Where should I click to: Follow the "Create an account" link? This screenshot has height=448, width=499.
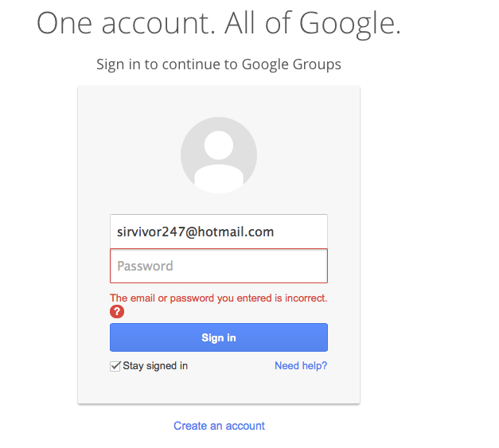[219, 426]
